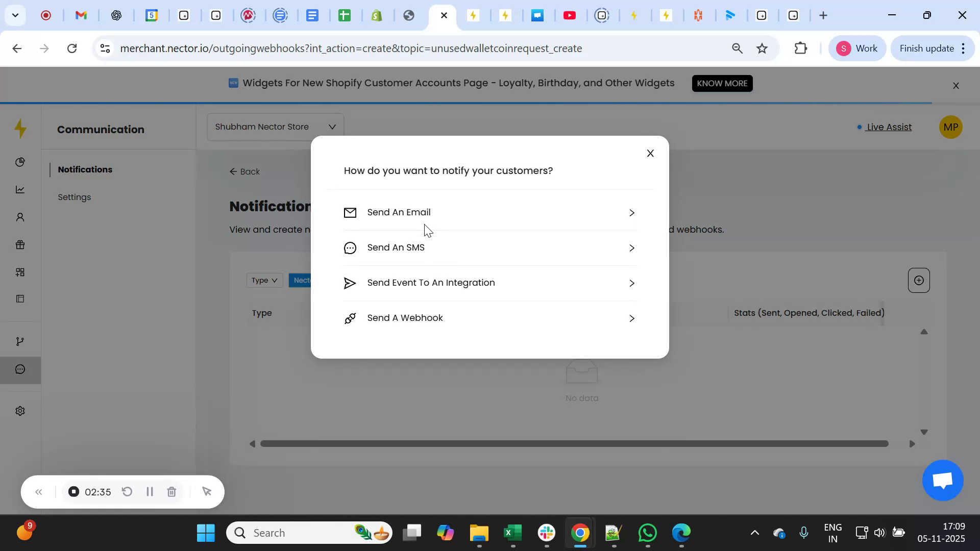Select the integrations branch icon in sidebar

click(x=20, y=341)
